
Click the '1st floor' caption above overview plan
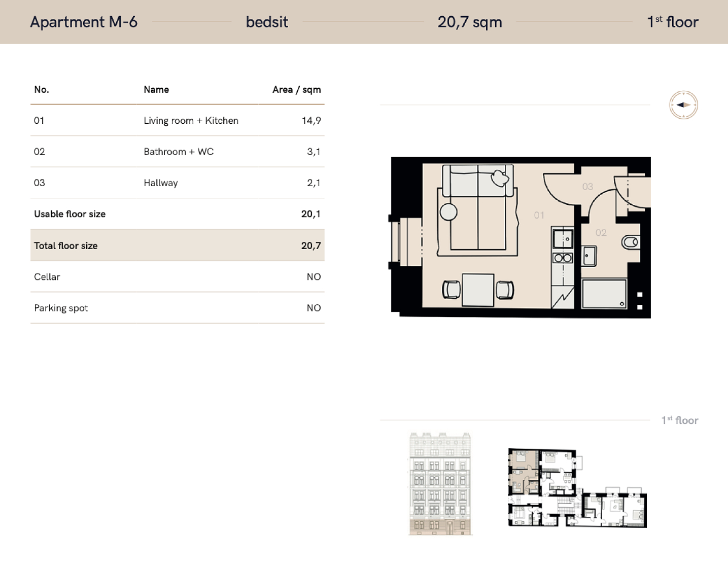(x=680, y=420)
